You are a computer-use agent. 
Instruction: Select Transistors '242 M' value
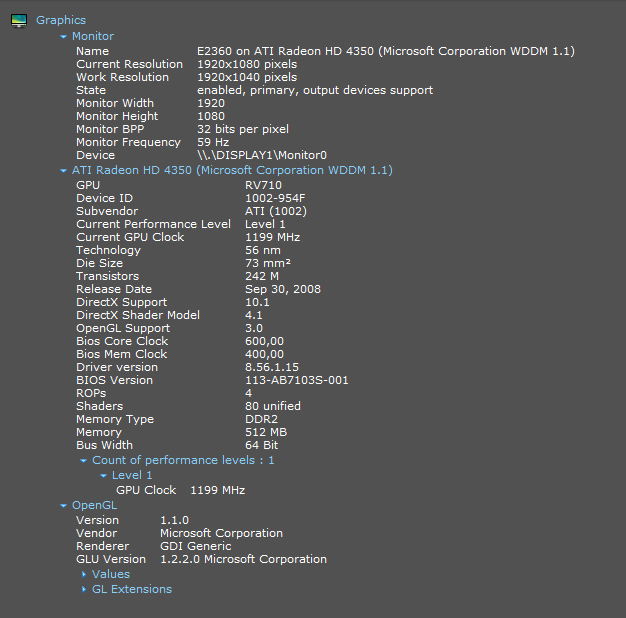click(x=262, y=276)
